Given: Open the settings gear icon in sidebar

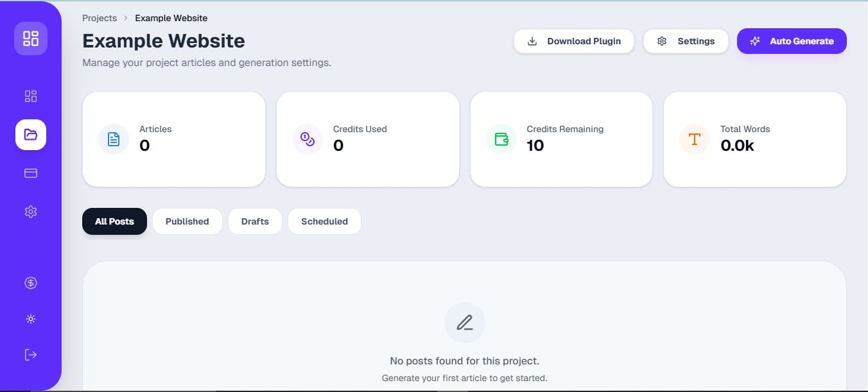Looking at the screenshot, I should (31, 212).
